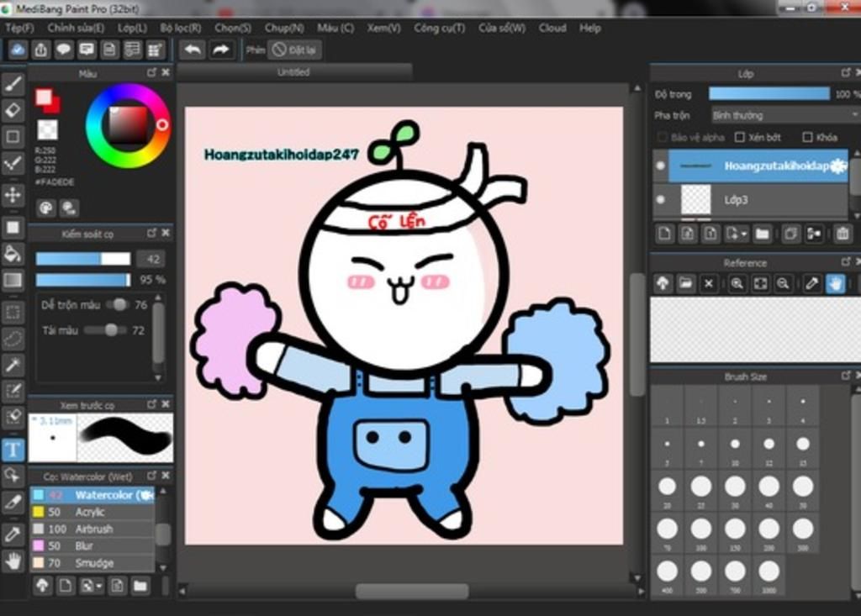Zoom out on the Reference panel
The height and width of the screenshot is (616, 861).
click(783, 283)
